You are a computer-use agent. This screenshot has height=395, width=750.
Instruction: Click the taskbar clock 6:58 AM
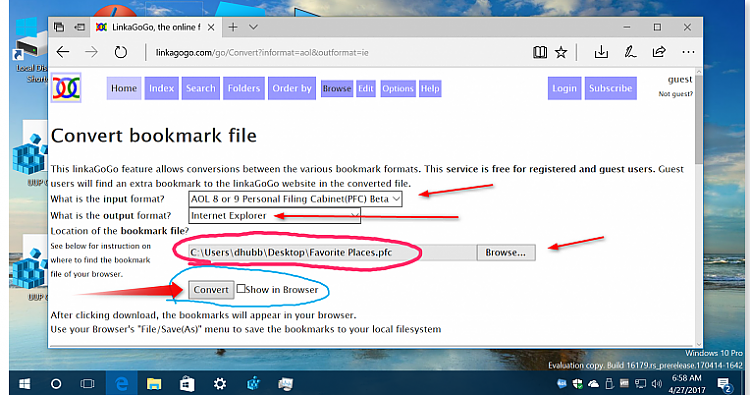point(687,378)
